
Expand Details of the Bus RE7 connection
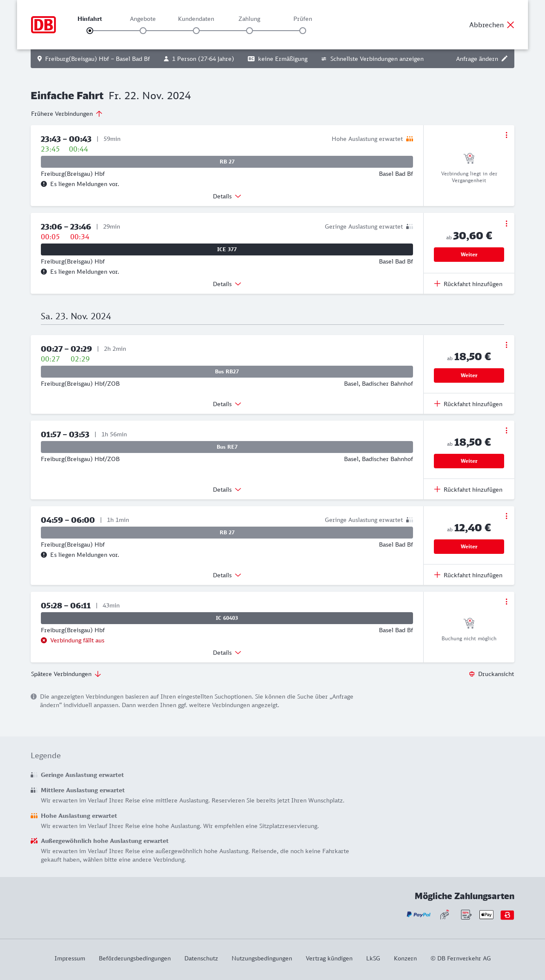(x=227, y=490)
